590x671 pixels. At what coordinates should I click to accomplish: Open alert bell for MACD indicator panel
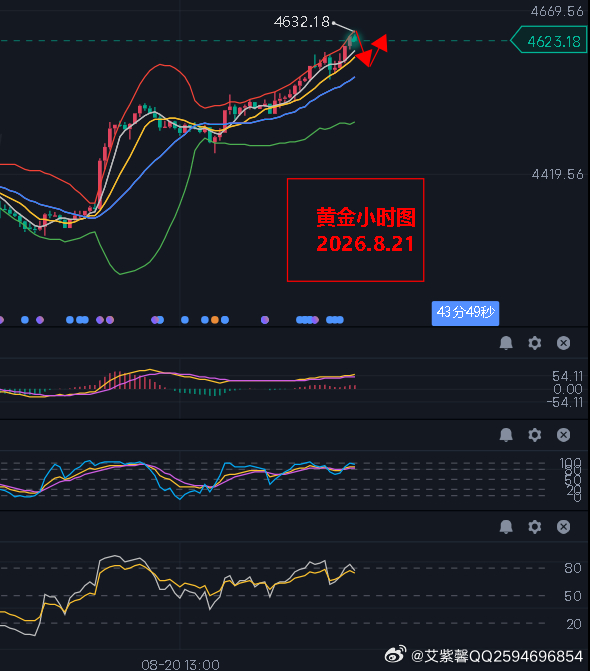(506, 343)
